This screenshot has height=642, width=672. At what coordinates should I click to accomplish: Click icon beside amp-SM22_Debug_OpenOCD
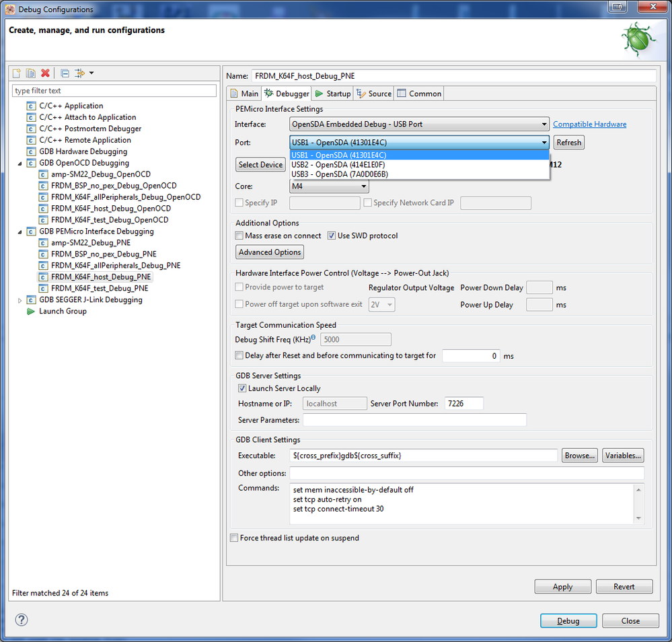43,174
